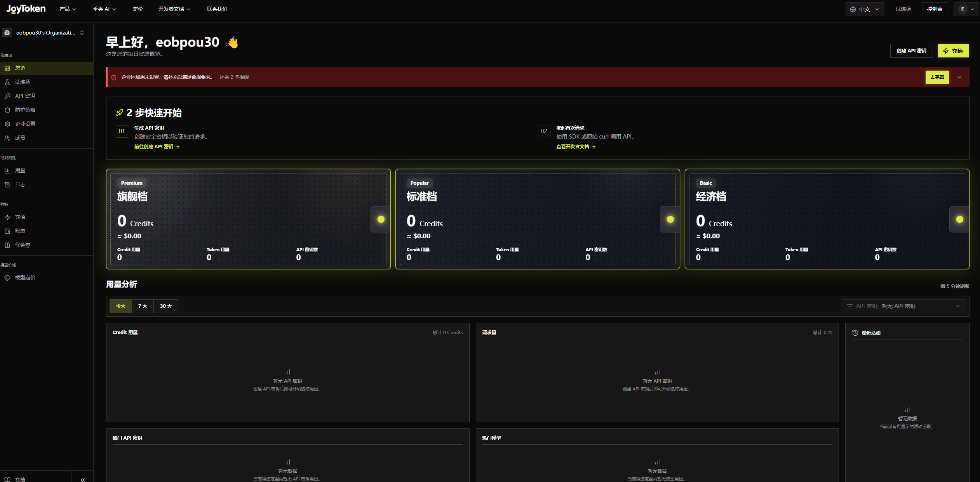This screenshot has width=980, height=482.
Task: Click the 请求量 panel title
Action: click(489, 333)
